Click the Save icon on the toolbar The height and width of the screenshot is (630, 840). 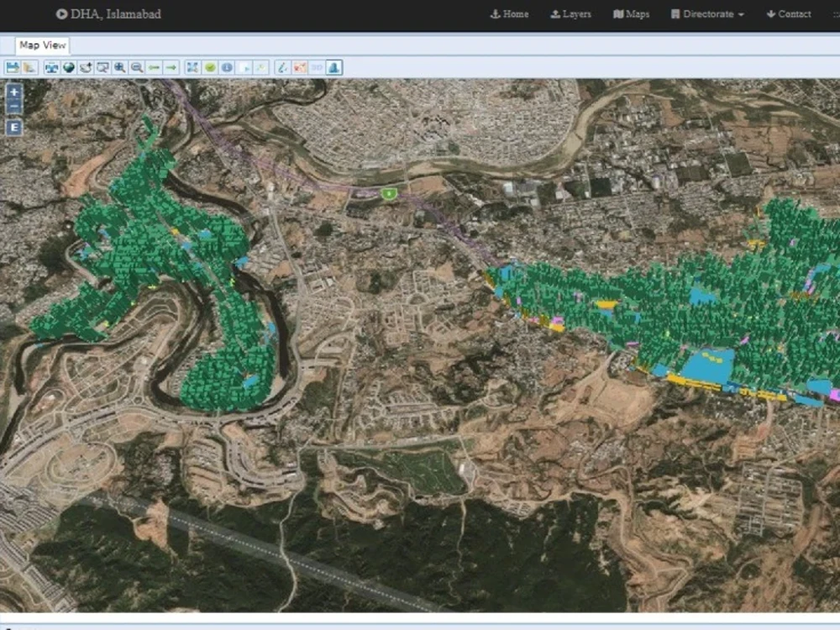tap(12, 67)
